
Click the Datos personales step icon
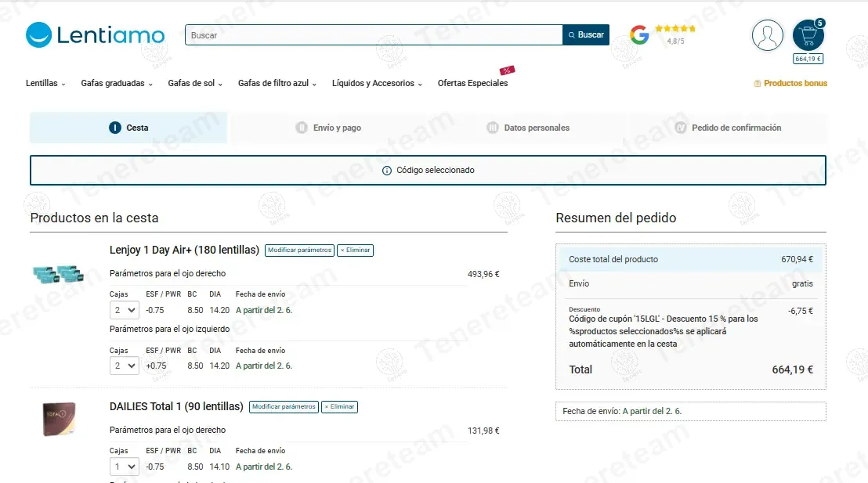[492, 128]
